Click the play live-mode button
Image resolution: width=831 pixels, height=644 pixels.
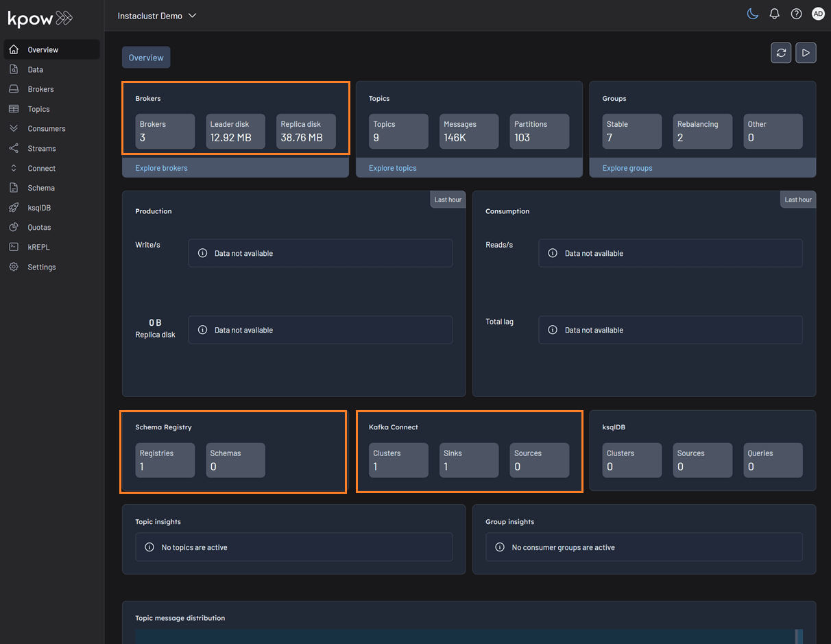806,53
